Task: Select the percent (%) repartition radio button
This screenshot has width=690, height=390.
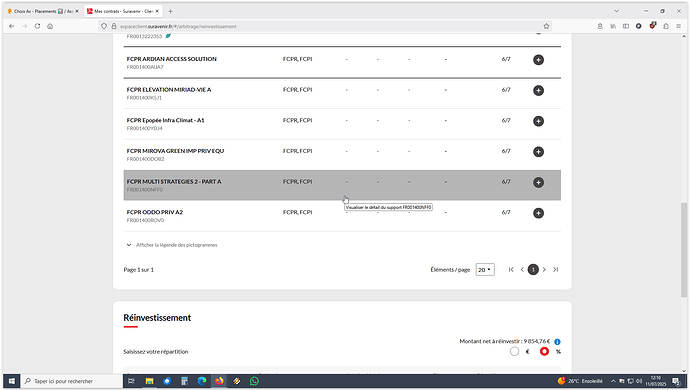Action: (x=544, y=352)
